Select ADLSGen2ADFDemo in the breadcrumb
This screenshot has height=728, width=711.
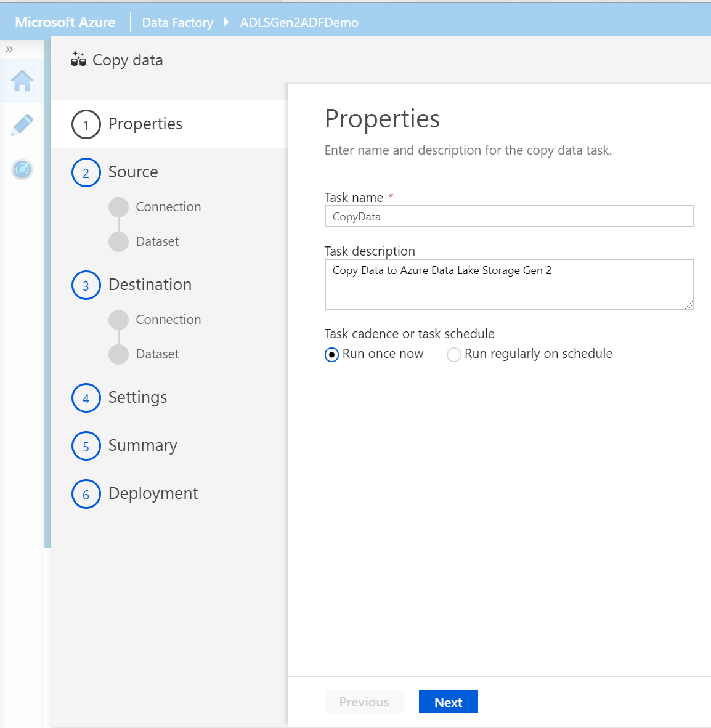(x=299, y=22)
